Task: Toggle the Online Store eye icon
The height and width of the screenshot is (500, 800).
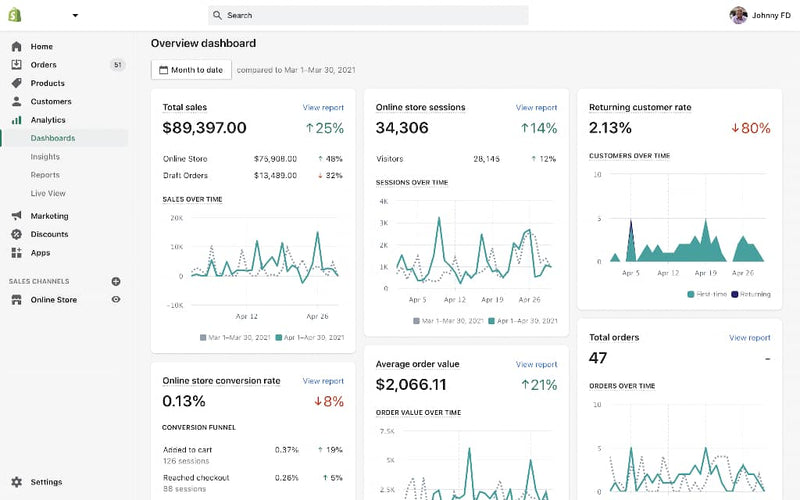Action: pos(116,300)
